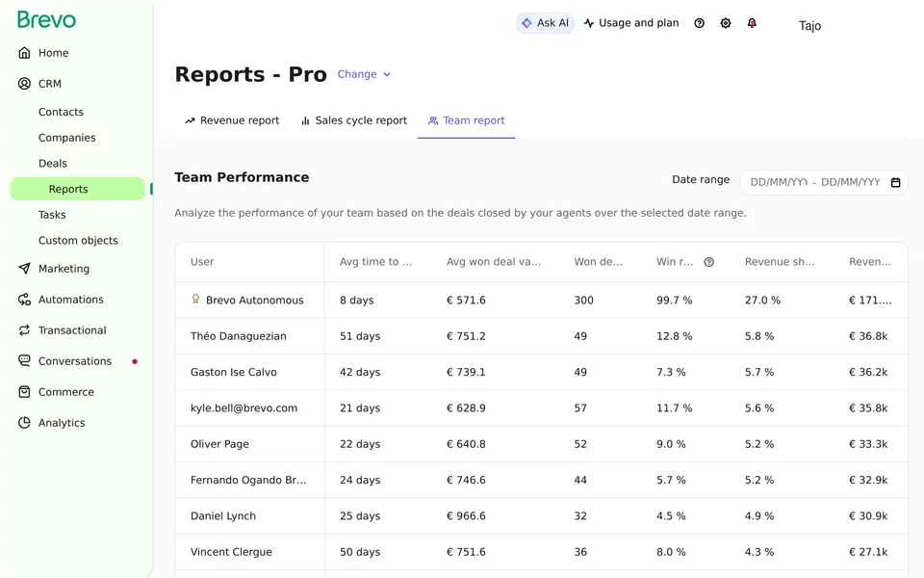The image size is (924, 578).
Task: Open Companies in CRM menu
Action: point(66,138)
